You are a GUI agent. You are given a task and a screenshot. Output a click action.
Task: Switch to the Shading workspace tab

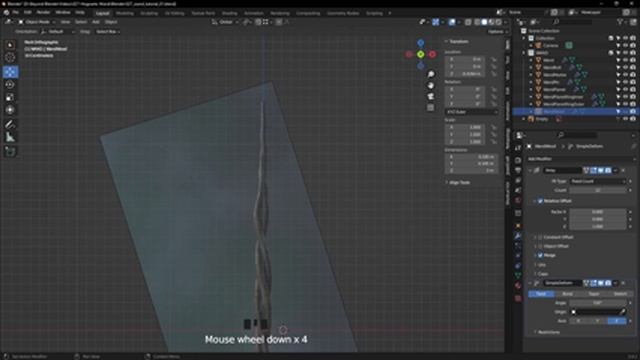pyautogui.click(x=229, y=13)
